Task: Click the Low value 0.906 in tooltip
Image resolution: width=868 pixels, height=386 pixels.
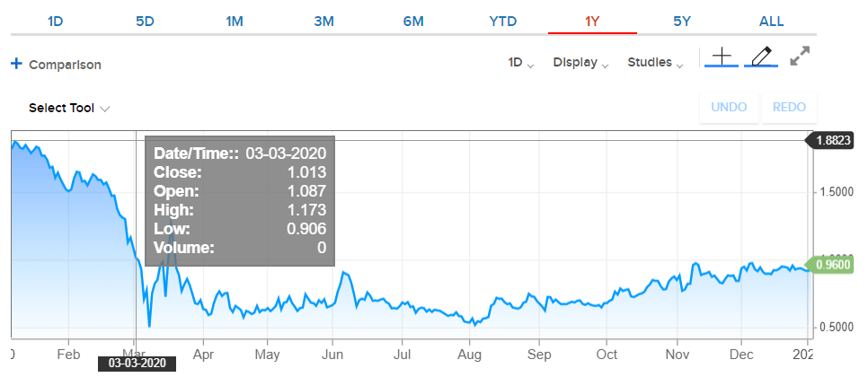Action: tap(306, 229)
